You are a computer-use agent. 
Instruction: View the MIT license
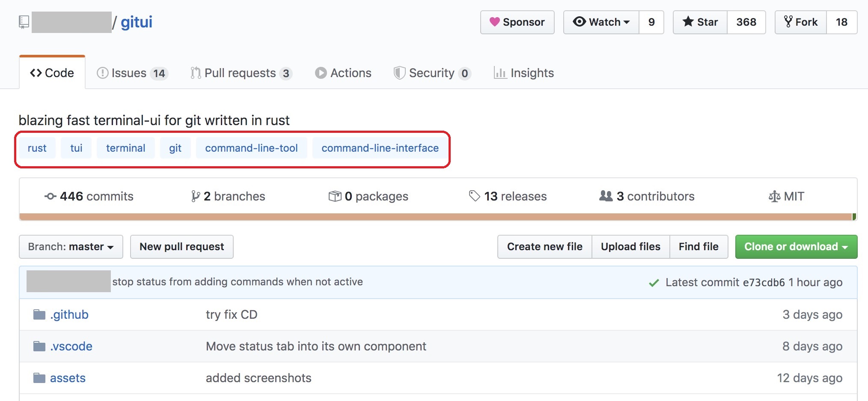pos(787,196)
